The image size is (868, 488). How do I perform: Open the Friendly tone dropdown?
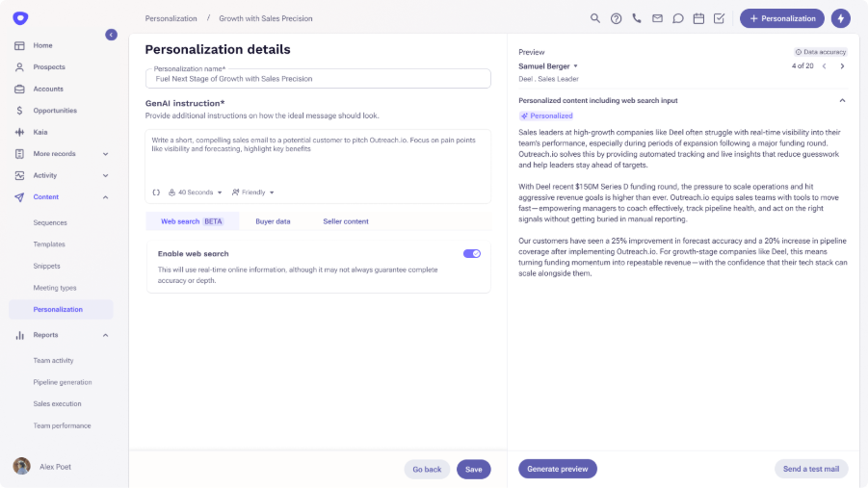[253, 193]
